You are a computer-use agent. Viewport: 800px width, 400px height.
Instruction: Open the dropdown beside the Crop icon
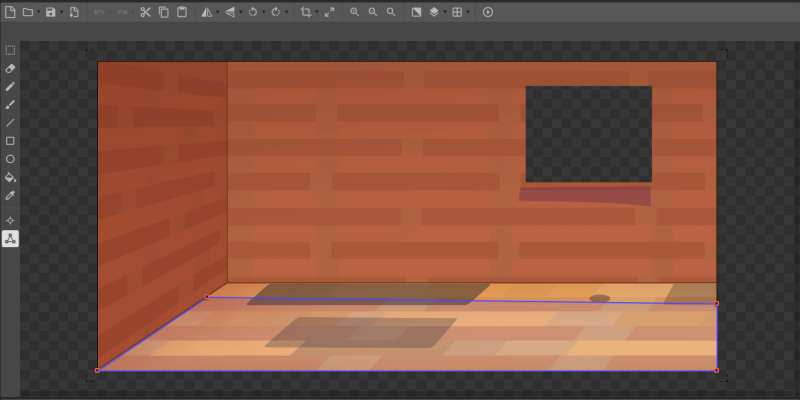pyautogui.click(x=317, y=12)
